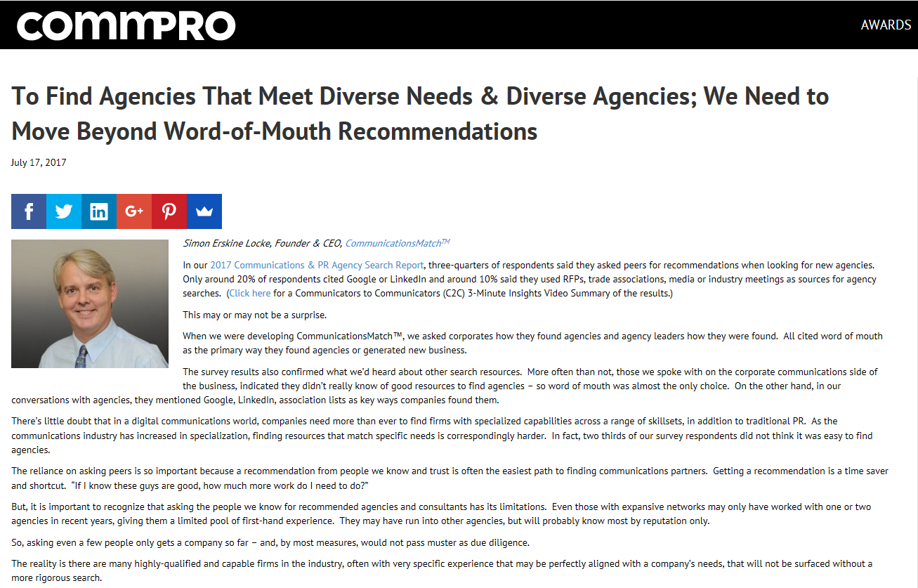Click the date 'July 17, 2017'
The width and height of the screenshot is (918, 588).
39,162
